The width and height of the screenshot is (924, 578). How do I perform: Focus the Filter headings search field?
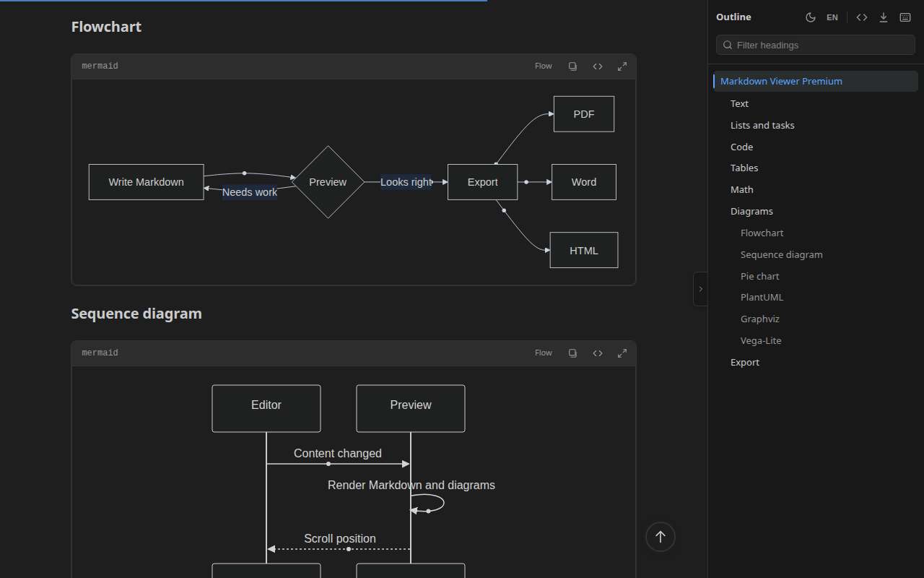816,45
